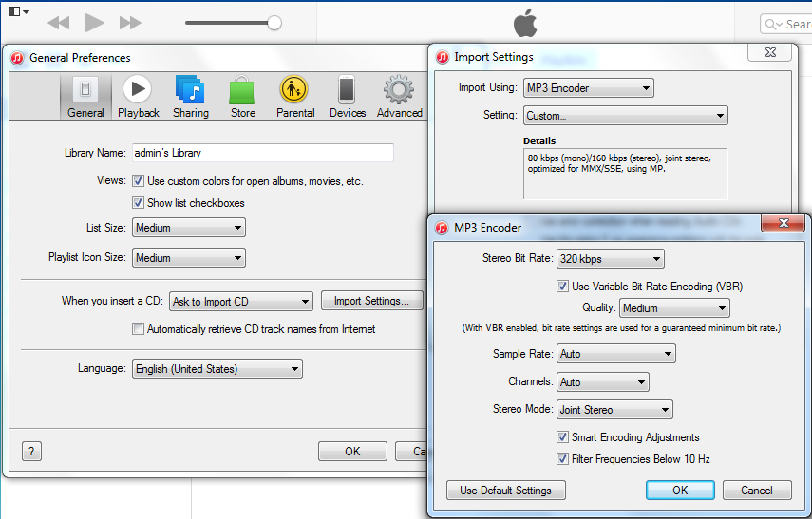Open the Stereo Mode dropdown
812x519 pixels.
pos(614,410)
